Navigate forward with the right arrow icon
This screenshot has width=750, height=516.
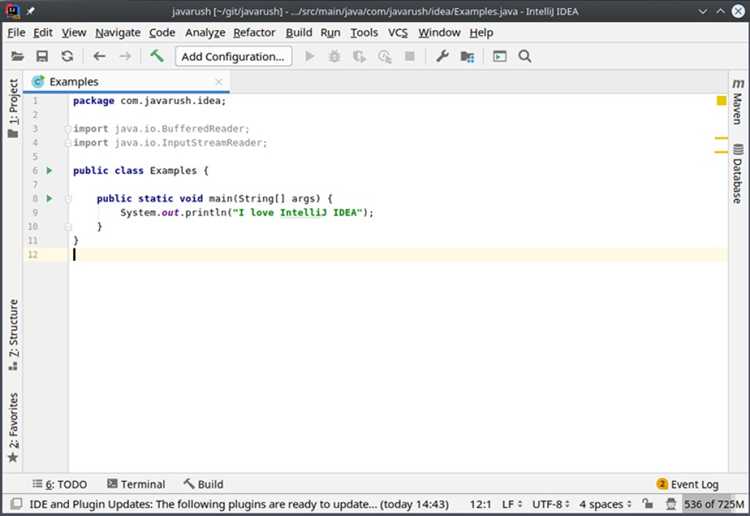(x=125, y=56)
